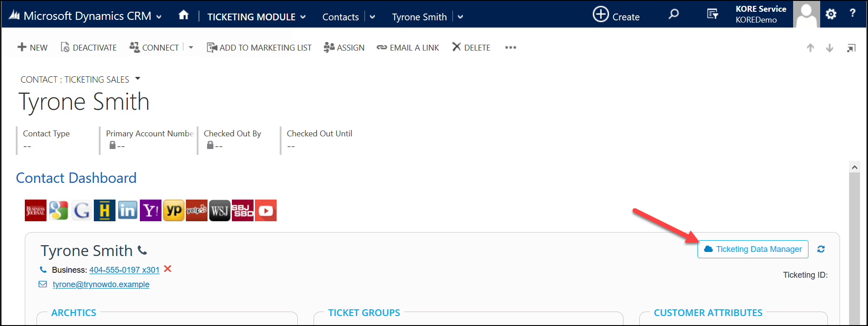
Task: Click the Ticketing ID label
Action: pyautogui.click(x=805, y=275)
